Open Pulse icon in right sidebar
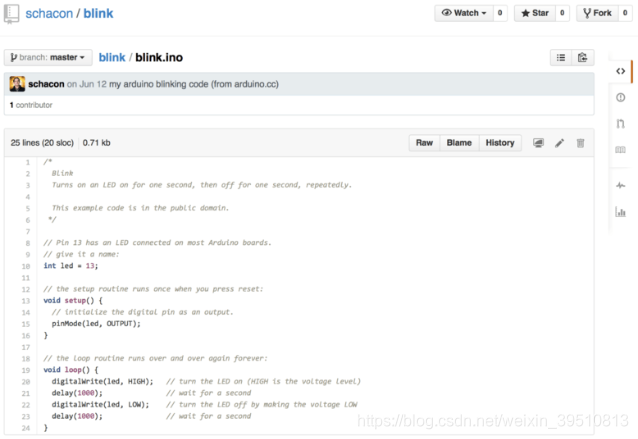This screenshot has height=439, width=638. (x=621, y=186)
